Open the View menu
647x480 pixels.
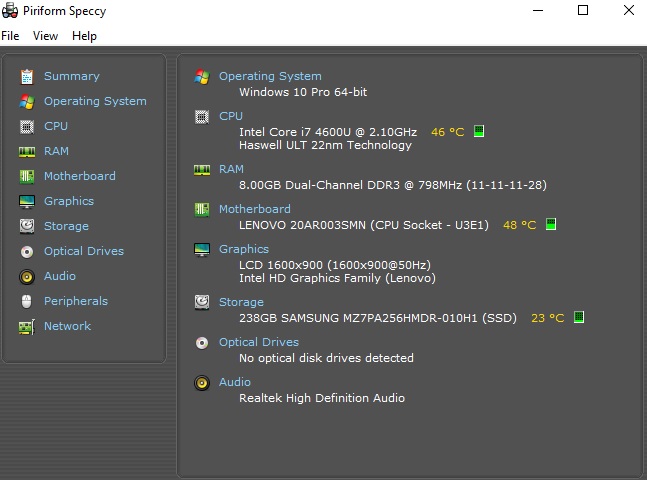tap(46, 36)
